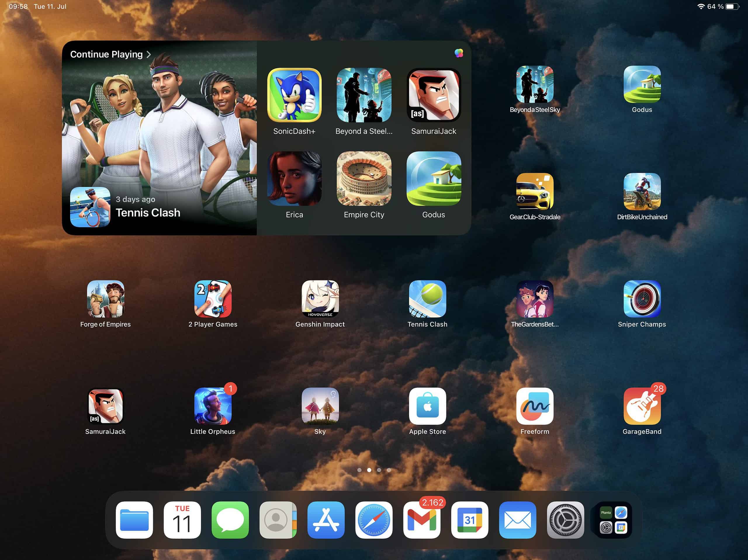This screenshot has width=748, height=560.
Task: Tap the battery indicator in the status bar
Action: coord(733,6)
